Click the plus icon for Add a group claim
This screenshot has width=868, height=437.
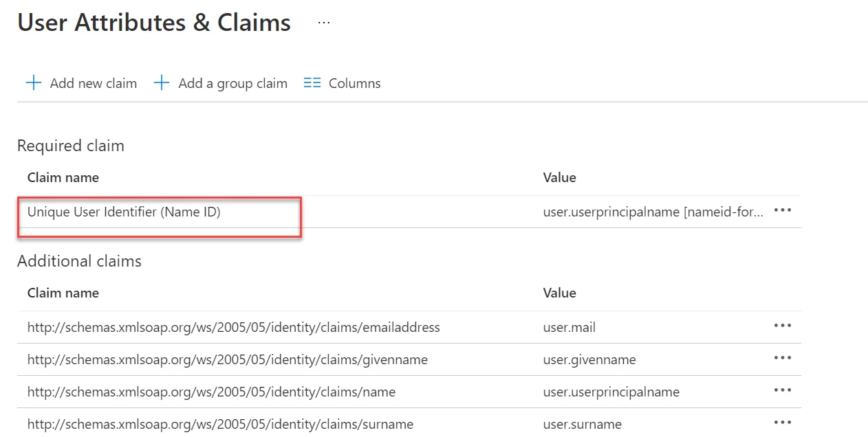coord(162,83)
